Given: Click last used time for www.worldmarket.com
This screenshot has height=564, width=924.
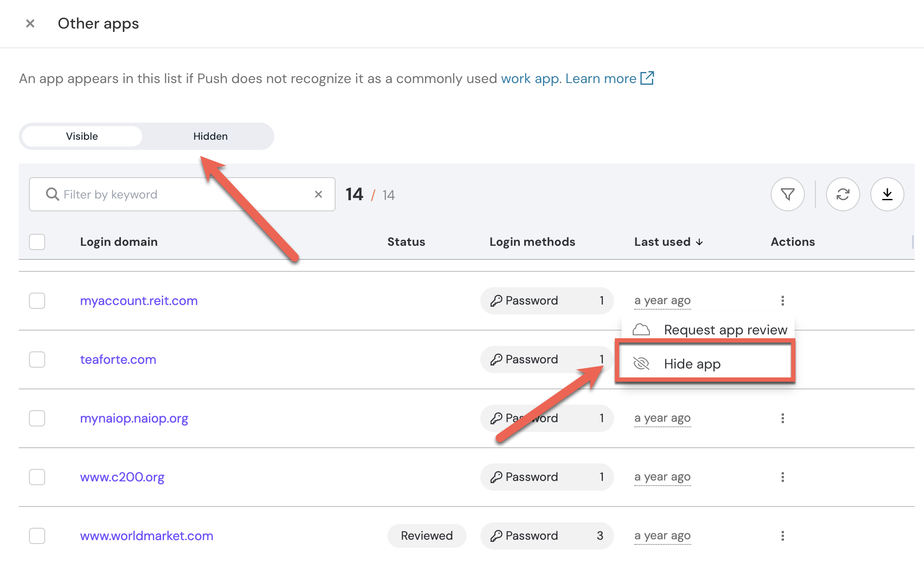Looking at the screenshot, I should tap(662, 536).
